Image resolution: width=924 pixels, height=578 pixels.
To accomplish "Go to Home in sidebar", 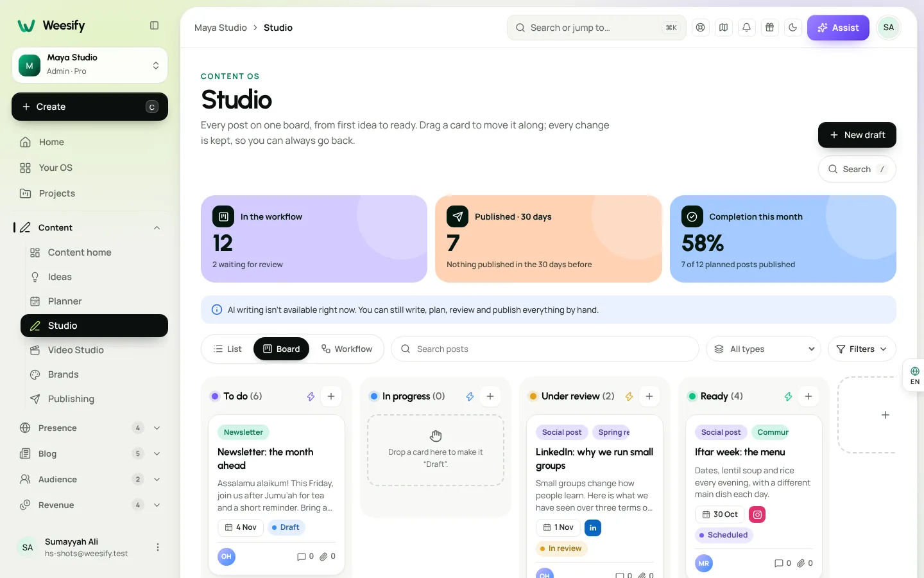I will tap(90, 142).
